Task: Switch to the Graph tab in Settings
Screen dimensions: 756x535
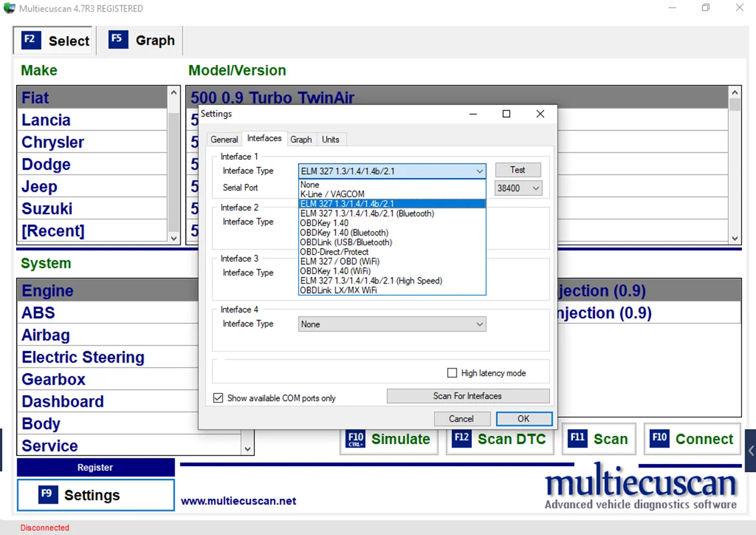Action: click(x=301, y=139)
